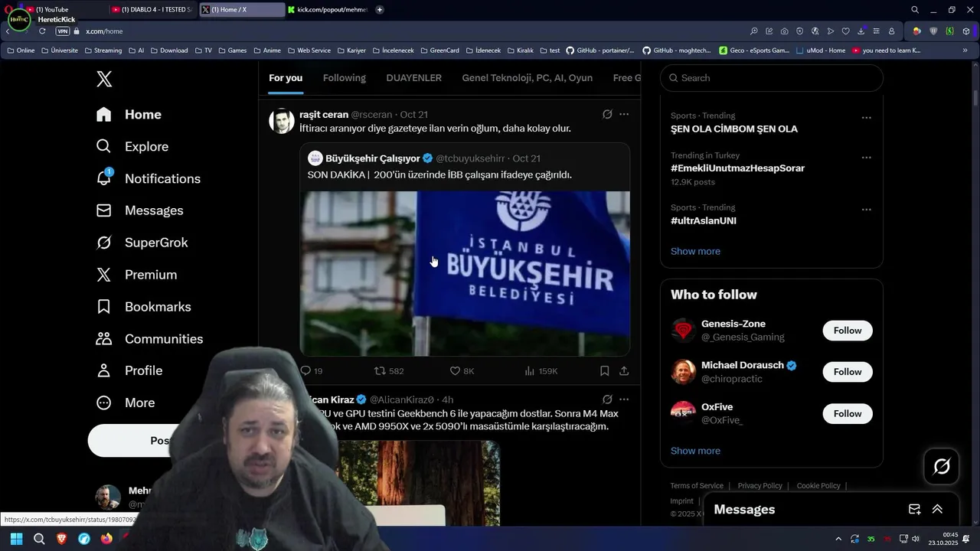Open a new browser tab
The height and width of the screenshot is (551, 980).
coord(380,9)
